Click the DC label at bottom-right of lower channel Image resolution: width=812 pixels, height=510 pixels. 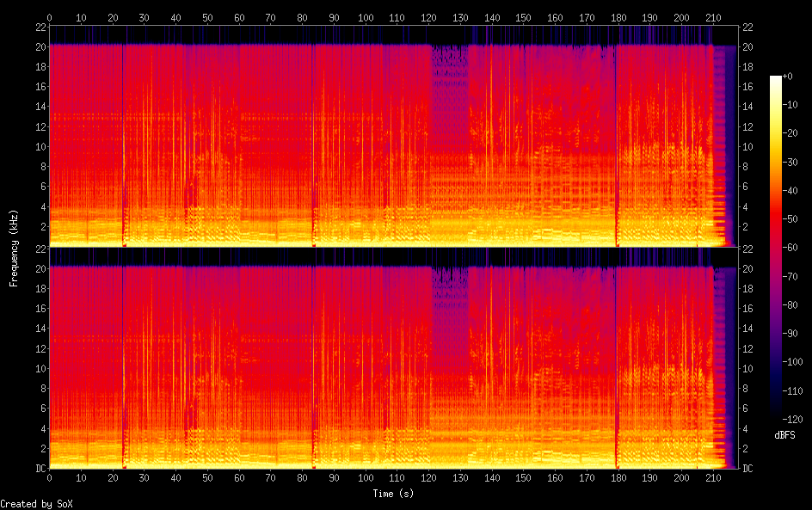coord(748,469)
